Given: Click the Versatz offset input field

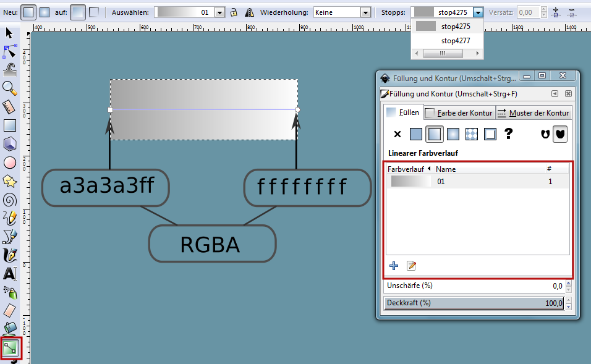Looking at the screenshot, I should point(529,12).
